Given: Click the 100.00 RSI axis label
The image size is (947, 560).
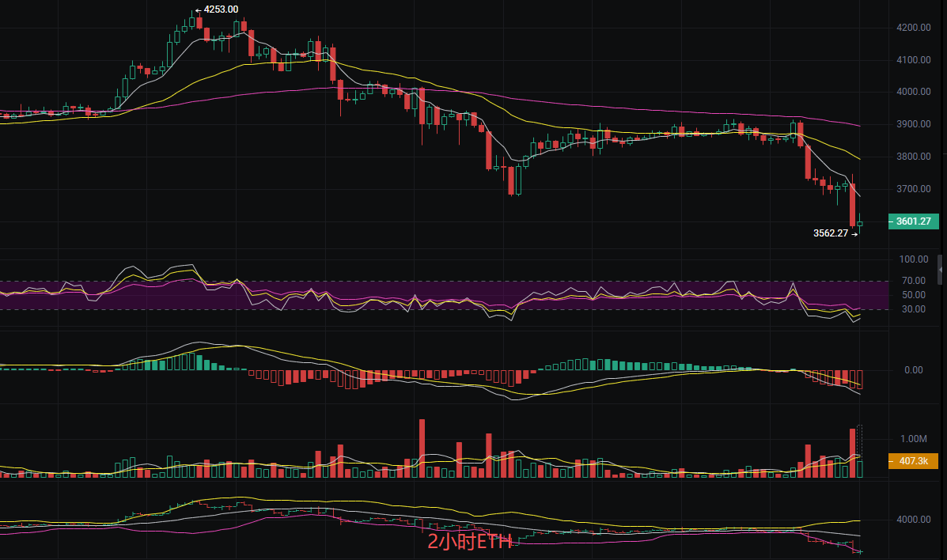Looking at the screenshot, I should pos(913,259).
